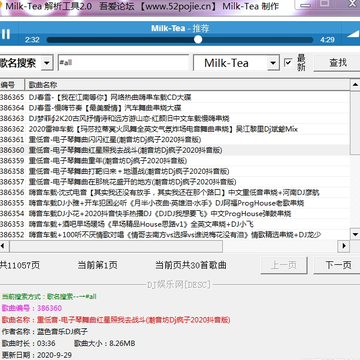
Task: Select song row 386354
Action: tap(175, 214)
